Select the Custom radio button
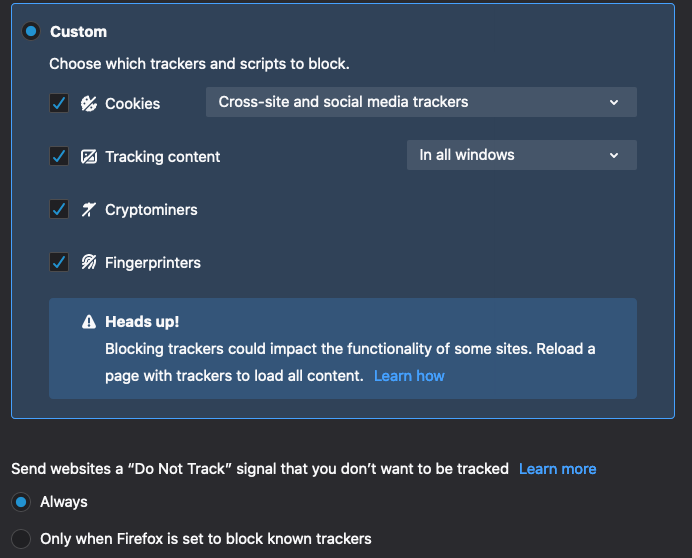This screenshot has height=558, width=692. point(31,32)
